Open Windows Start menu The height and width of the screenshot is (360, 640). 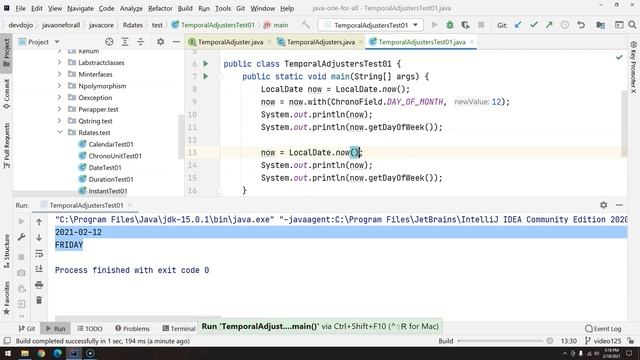pyautogui.click(x=8, y=353)
